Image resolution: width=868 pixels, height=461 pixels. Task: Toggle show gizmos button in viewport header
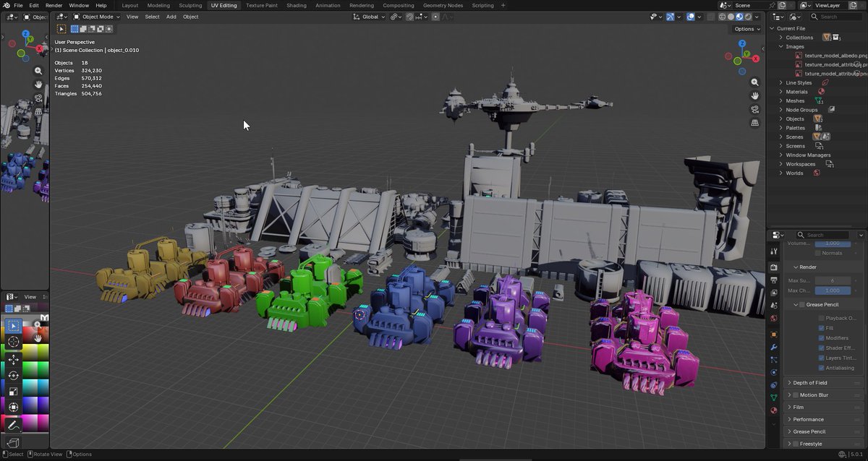[x=670, y=17]
